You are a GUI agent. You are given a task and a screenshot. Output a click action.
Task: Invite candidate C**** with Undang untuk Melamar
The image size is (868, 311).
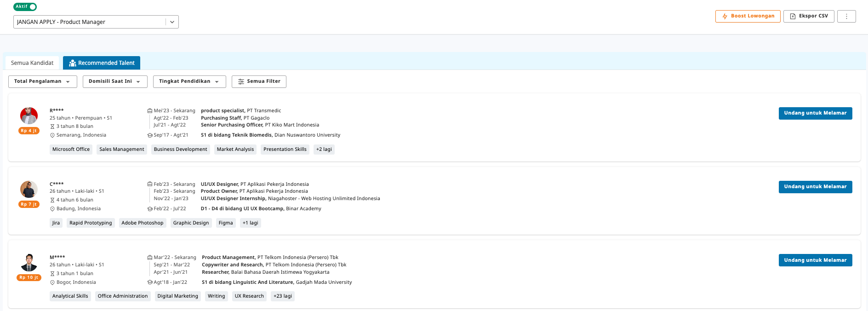815,187
